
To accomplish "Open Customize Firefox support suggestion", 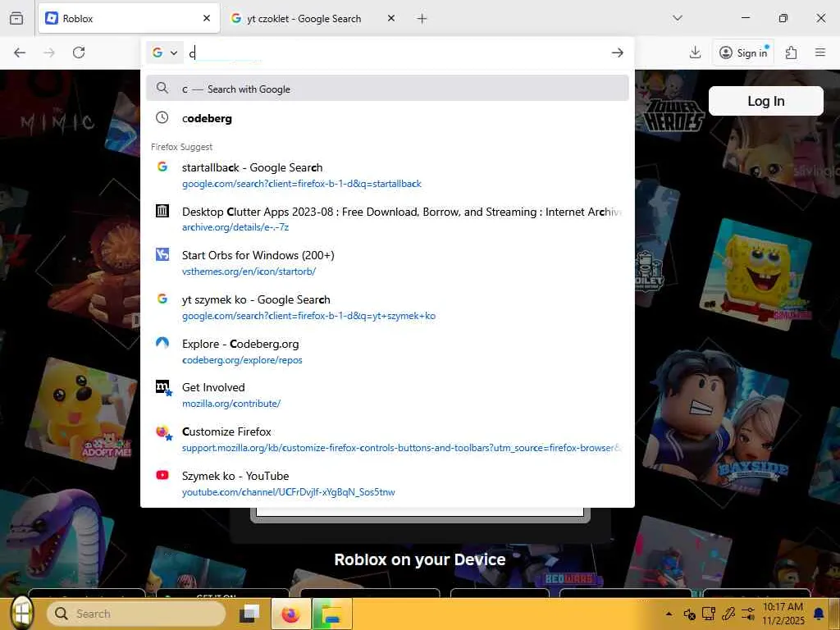I will [387, 440].
